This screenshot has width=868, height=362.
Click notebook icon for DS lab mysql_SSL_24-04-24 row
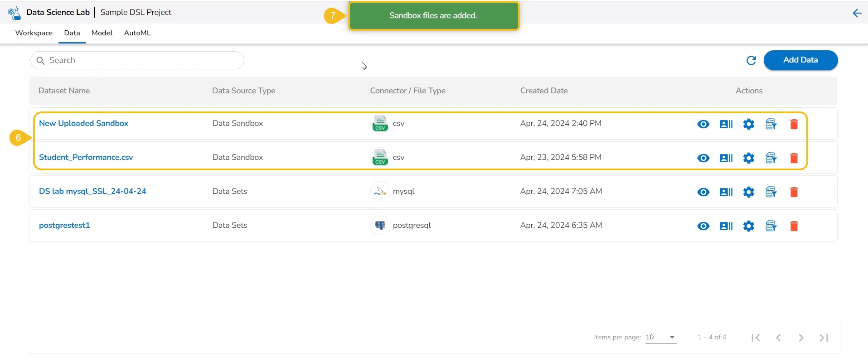pos(771,192)
